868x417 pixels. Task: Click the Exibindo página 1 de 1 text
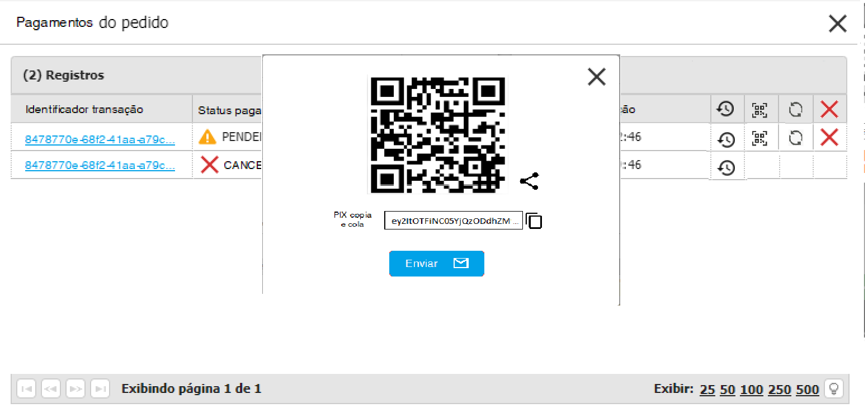[x=191, y=388]
